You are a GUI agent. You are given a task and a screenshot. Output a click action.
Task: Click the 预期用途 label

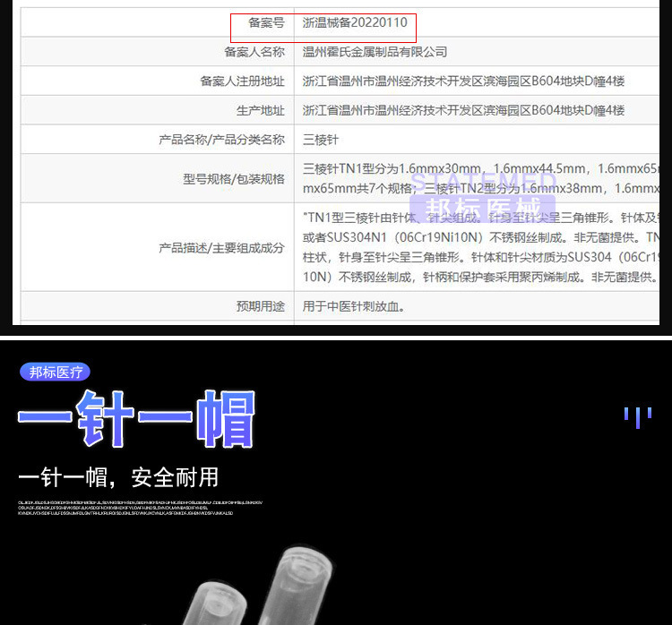(261, 306)
